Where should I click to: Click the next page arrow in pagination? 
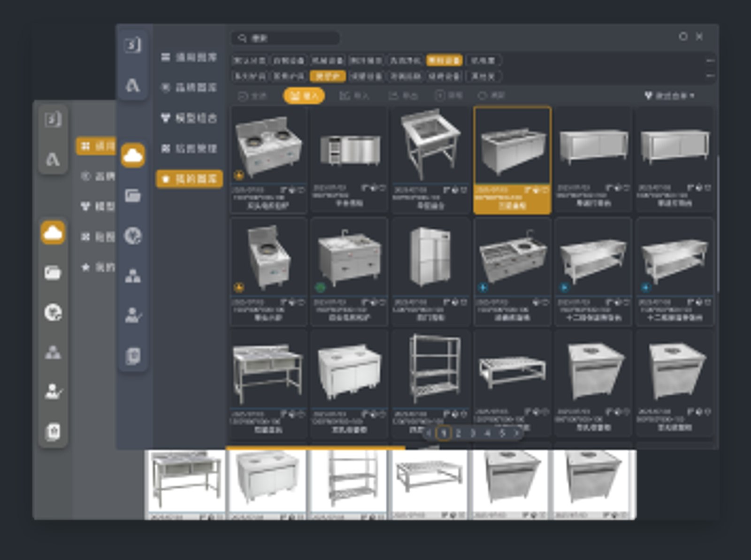516,433
